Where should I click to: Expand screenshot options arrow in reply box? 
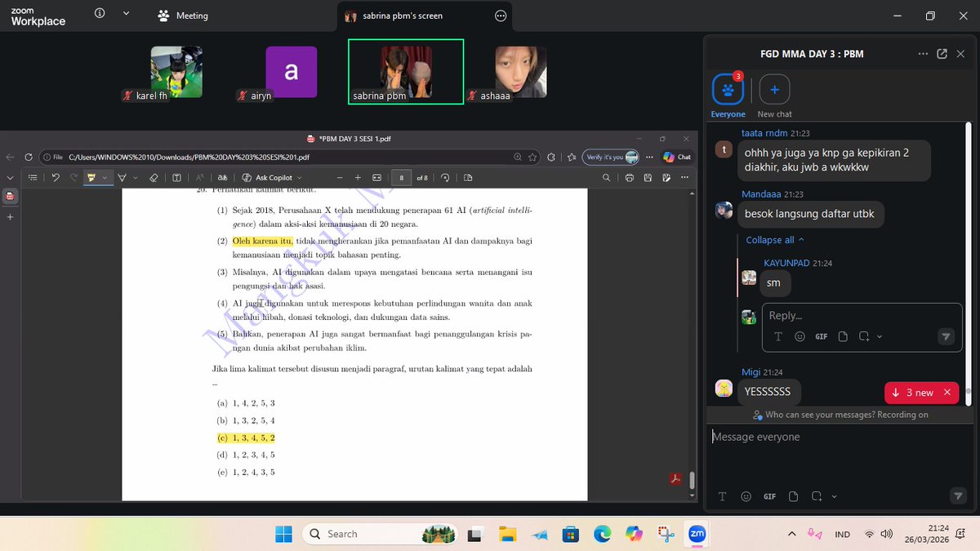[x=880, y=336]
